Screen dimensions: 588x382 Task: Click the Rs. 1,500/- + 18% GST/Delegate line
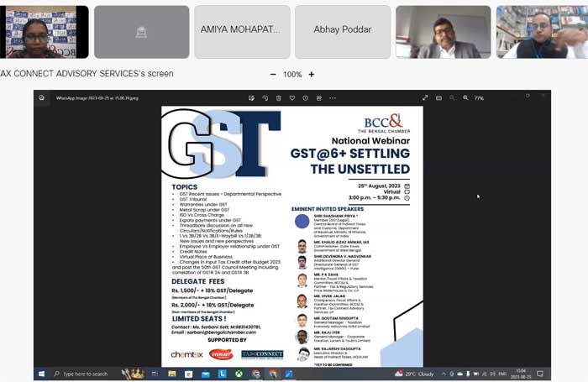[213, 290]
